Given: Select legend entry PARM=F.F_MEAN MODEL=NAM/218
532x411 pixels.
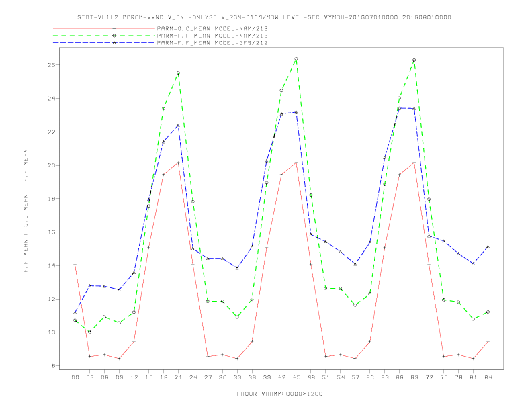Looking at the screenshot, I should pyautogui.click(x=212, y=36).
